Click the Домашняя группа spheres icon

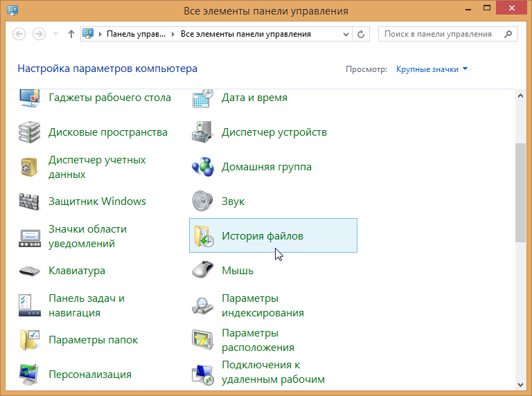[x=203, y=167]
